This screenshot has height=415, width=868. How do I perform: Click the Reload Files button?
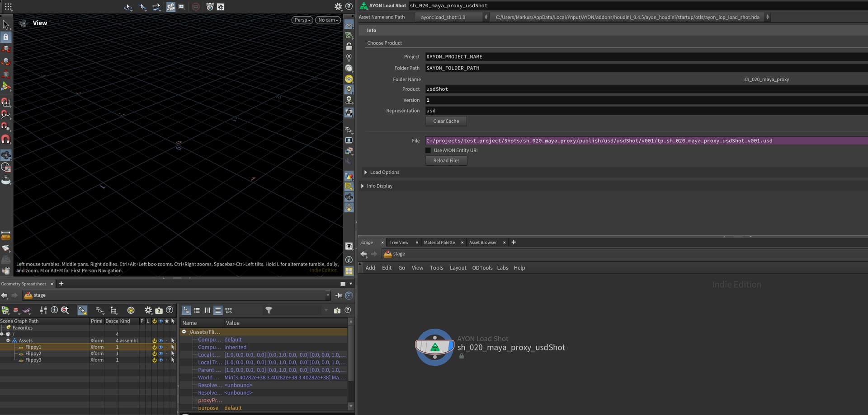click(x=446, y=161)
